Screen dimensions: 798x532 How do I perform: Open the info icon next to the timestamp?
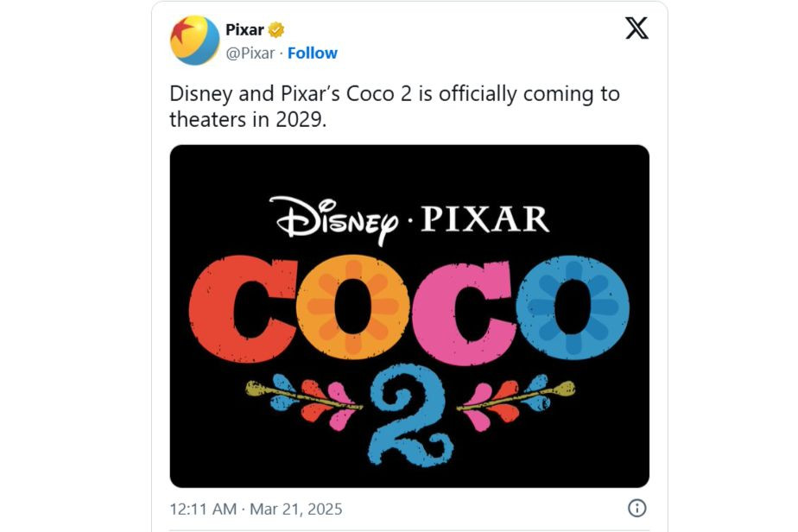[x=637, y=508]
